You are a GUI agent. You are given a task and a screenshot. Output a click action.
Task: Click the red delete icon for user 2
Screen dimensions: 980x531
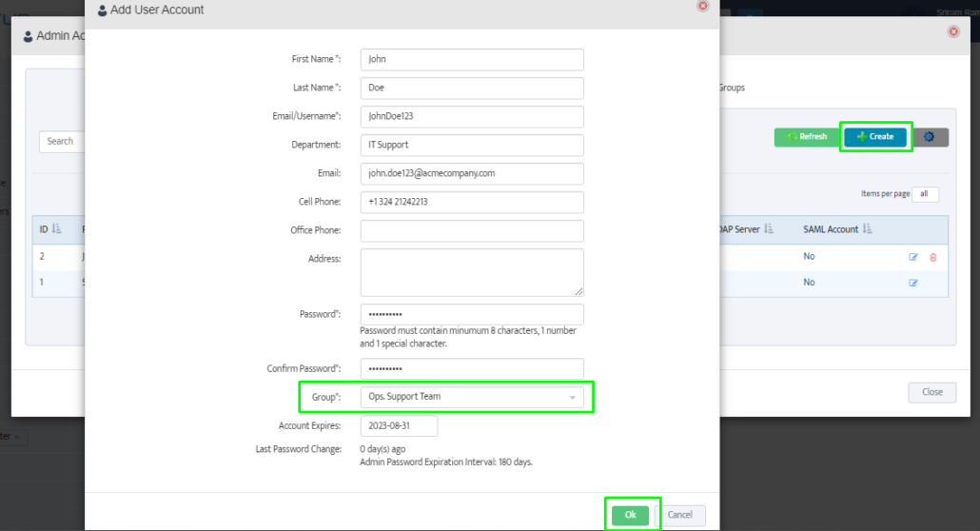coord(932,257)
